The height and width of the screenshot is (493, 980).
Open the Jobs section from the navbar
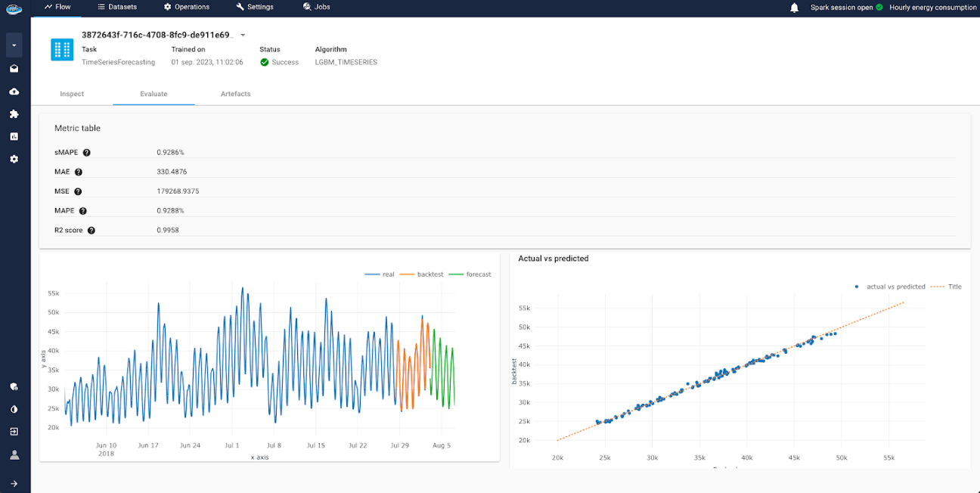[x=317, y=8]
